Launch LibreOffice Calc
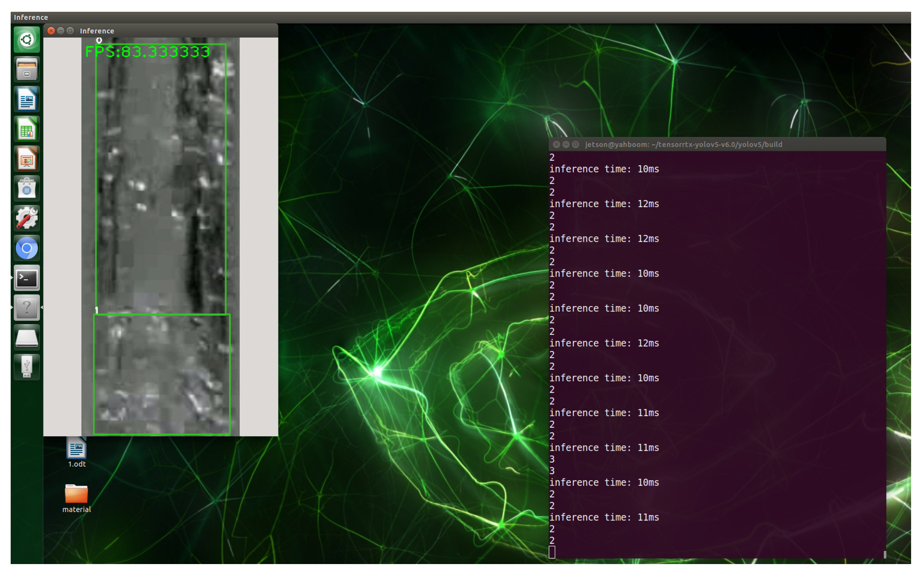The image size is (924, 574). [27, 129]
